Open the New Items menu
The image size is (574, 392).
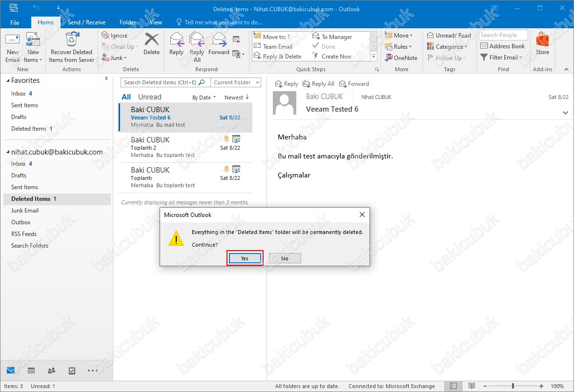(33, 48)
